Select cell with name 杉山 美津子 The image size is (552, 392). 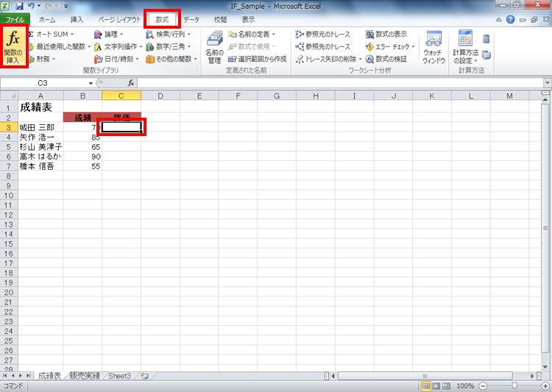tap(40, 147)
